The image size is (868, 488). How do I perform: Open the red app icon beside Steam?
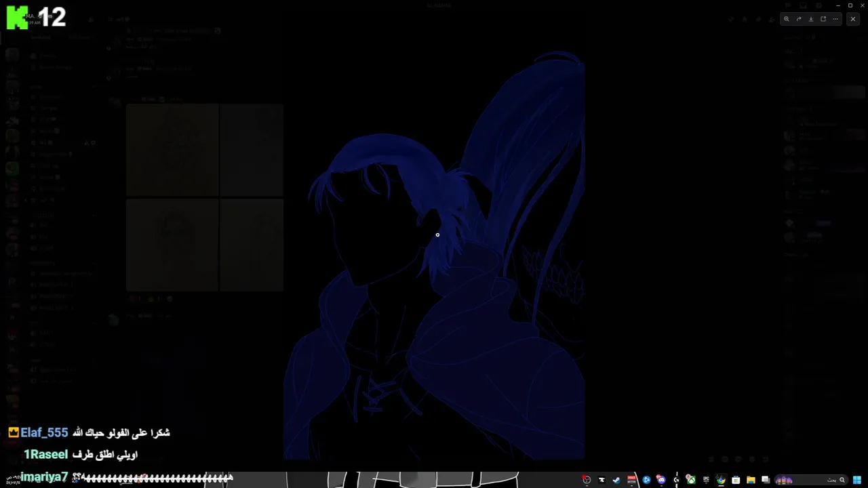[631, 480]
